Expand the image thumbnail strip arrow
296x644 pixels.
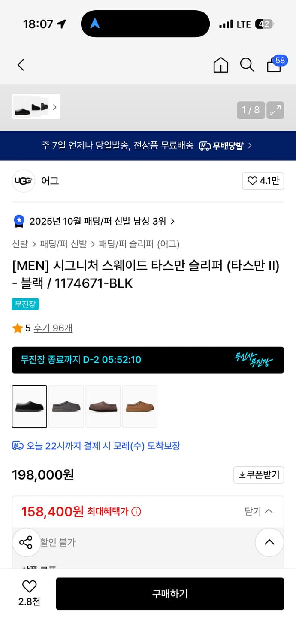pos(54,107)
